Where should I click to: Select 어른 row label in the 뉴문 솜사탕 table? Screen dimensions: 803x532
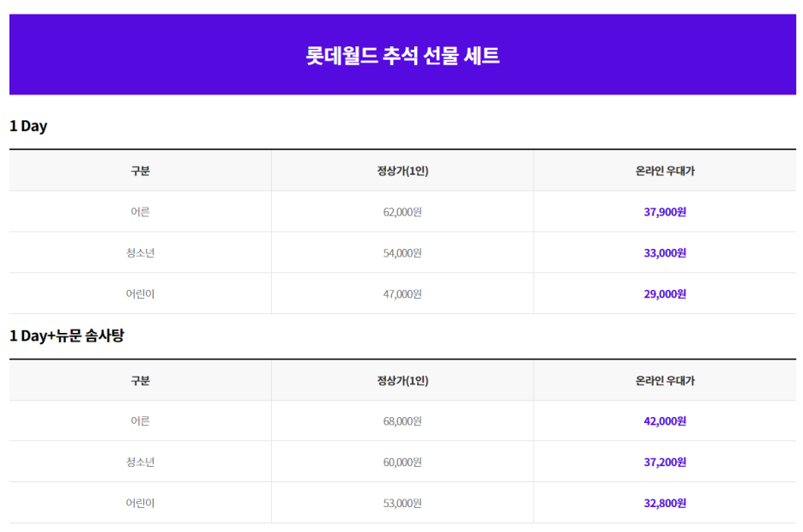coord(141,421)
